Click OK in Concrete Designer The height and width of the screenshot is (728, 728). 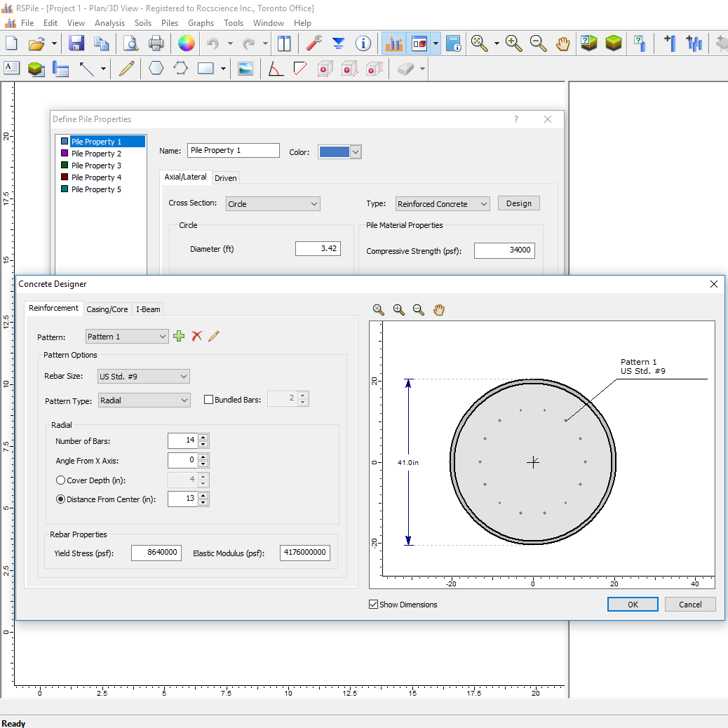pyautogui.click(x=633, y=604)
